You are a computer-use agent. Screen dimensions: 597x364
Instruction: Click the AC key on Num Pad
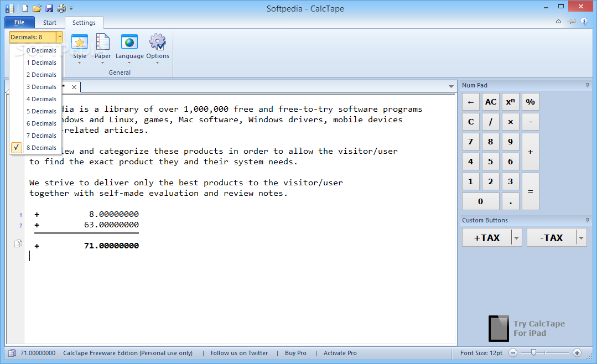(x=491, y=102)
